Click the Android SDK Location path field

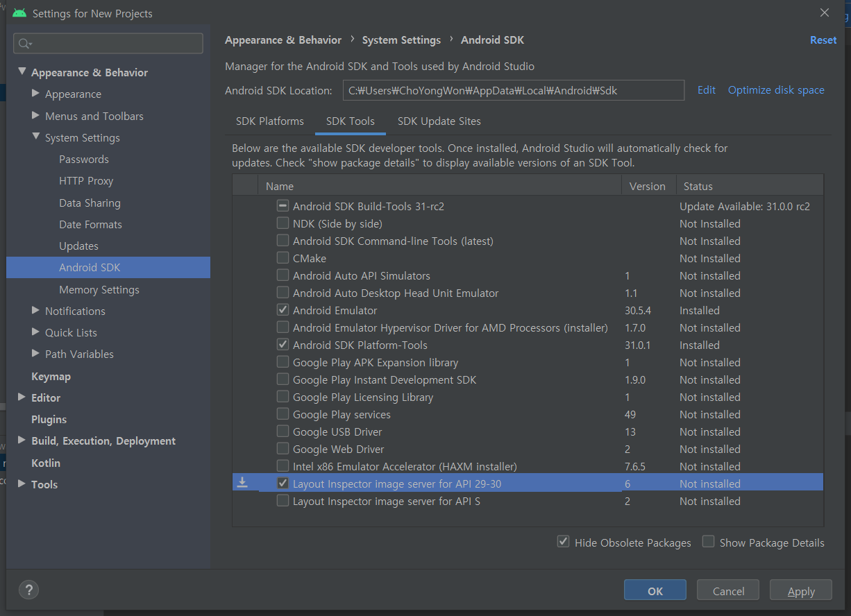pyautogui.click(x=514, y=90)
